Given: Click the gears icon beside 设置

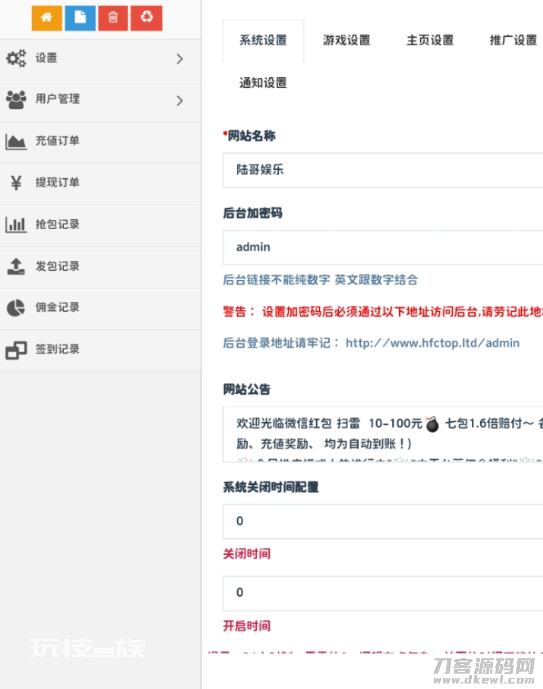Looking at the screenshot, I should click(16, 58).
